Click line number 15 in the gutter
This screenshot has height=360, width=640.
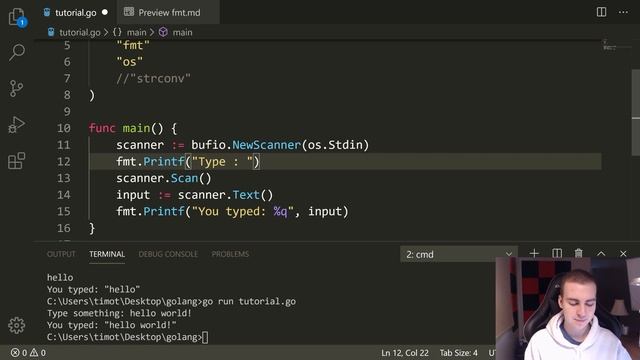coord(64,211)
